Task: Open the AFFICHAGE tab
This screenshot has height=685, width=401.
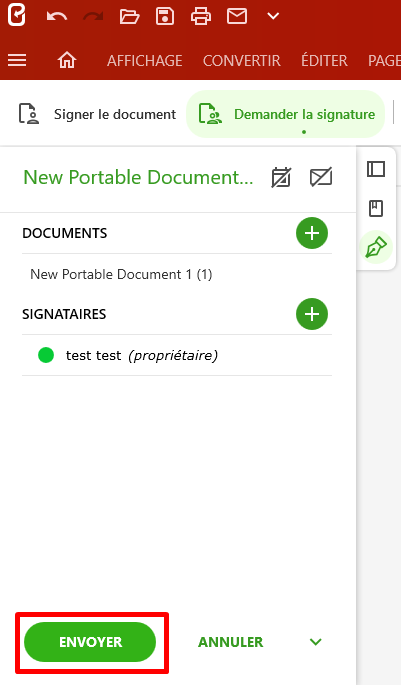Action: coord(145,60)
